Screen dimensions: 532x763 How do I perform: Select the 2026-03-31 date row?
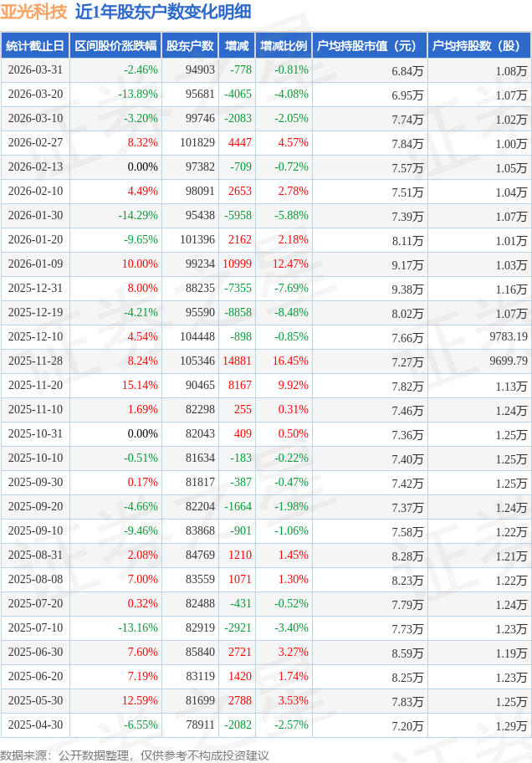pos(34,70)
